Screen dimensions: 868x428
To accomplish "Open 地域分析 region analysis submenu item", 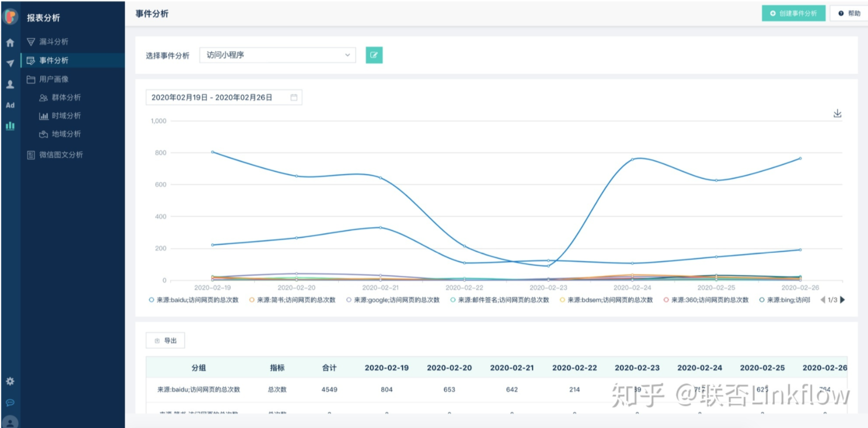I will pos(60,134).
